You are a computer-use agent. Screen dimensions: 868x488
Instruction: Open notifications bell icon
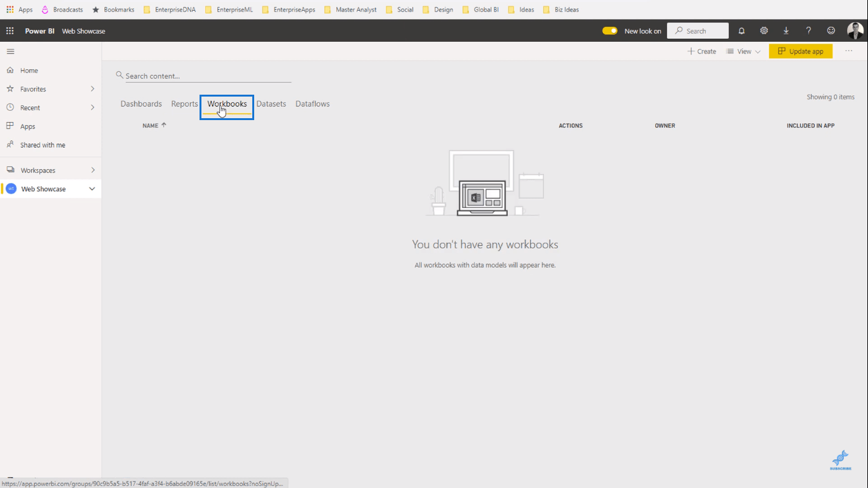click(742, 30)
